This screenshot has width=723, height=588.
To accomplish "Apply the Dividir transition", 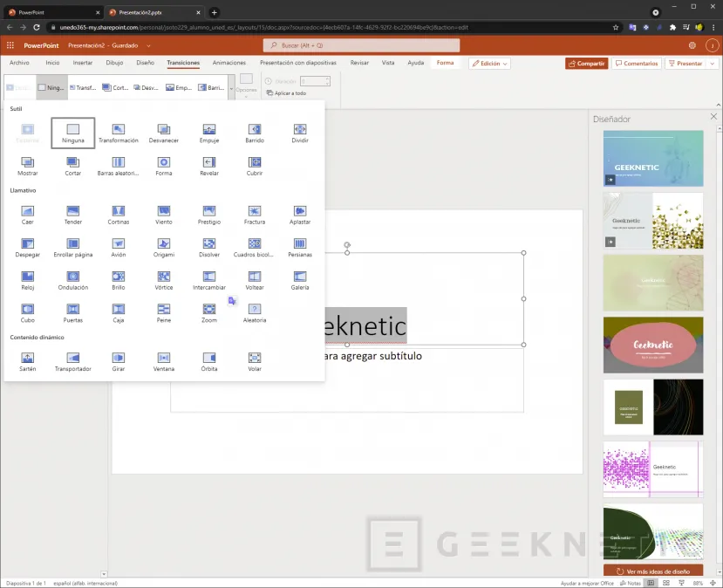I will click(300, 133).
